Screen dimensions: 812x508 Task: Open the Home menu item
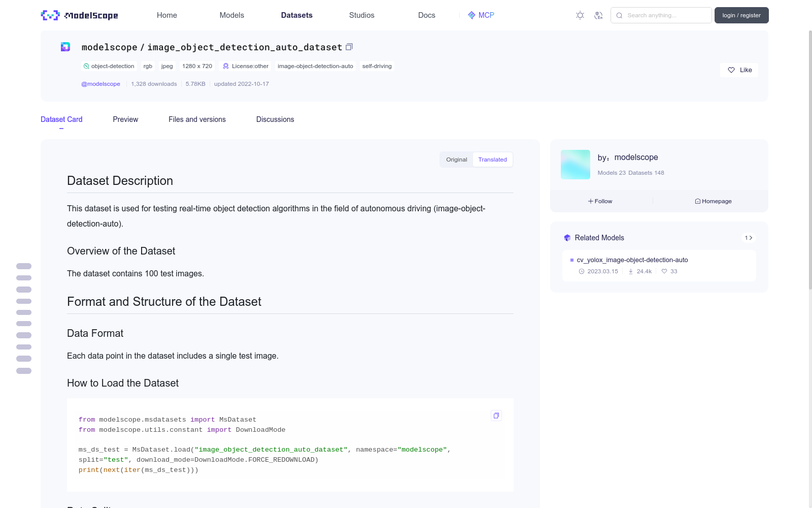(167, 15)
